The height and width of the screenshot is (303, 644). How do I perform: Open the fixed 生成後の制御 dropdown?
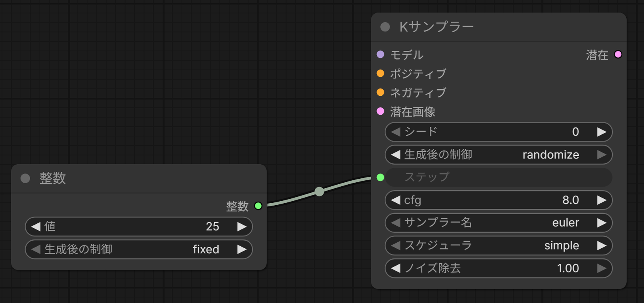click(x=139, y=249)
